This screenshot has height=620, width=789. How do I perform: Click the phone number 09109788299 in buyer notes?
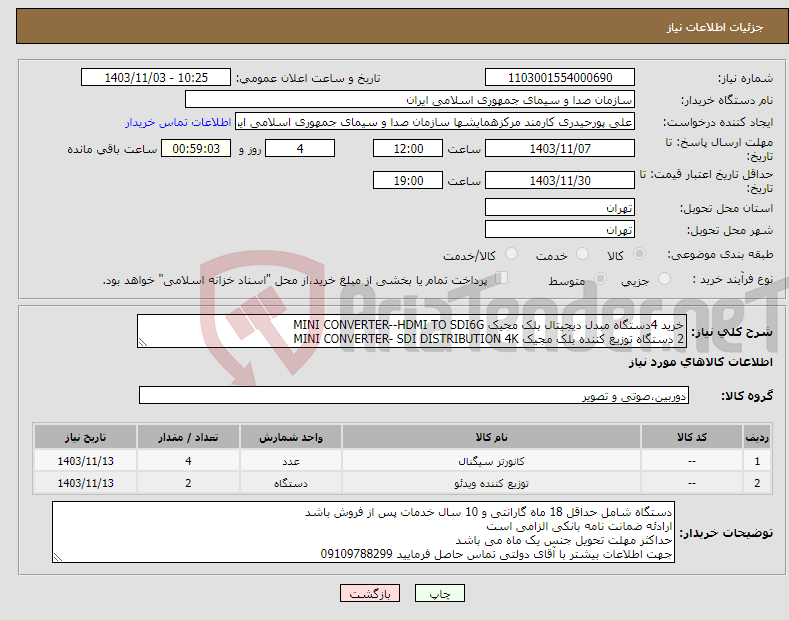pyautogui.click(x=356, y=554)
